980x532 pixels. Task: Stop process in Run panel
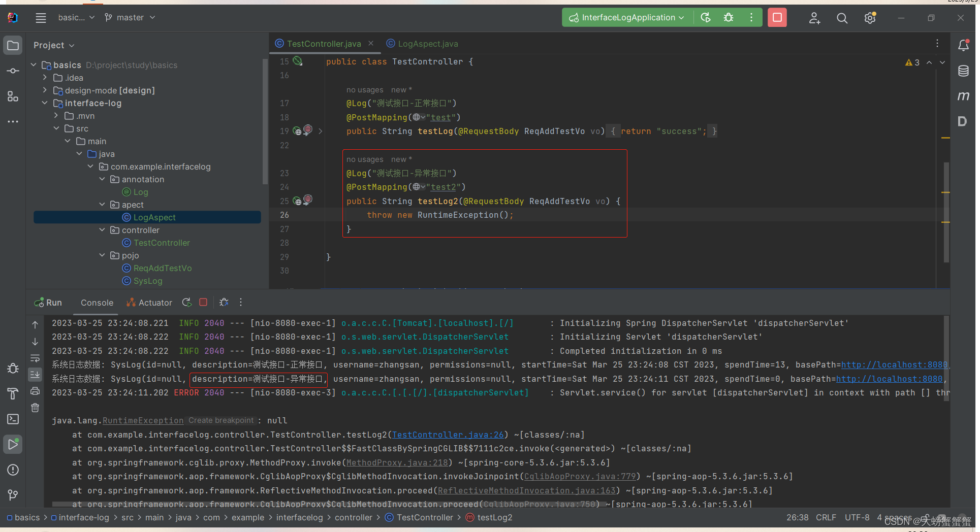click(x=203, y=303)
